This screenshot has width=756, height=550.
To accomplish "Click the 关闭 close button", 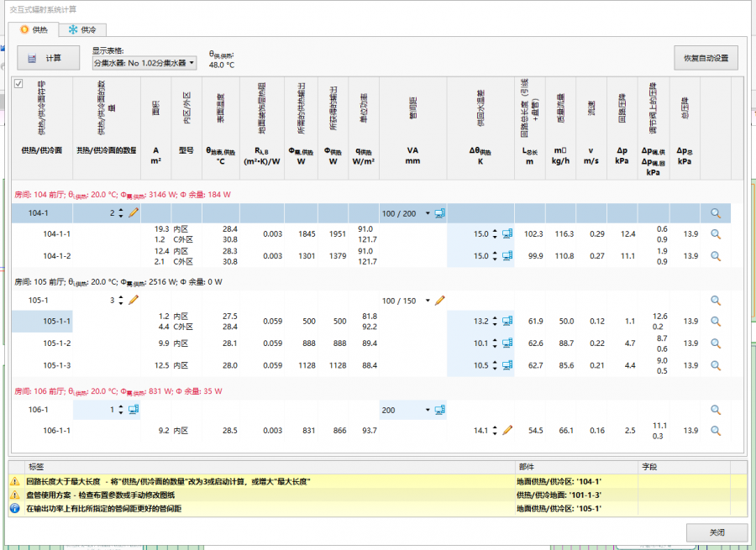I will coord(717,532).
